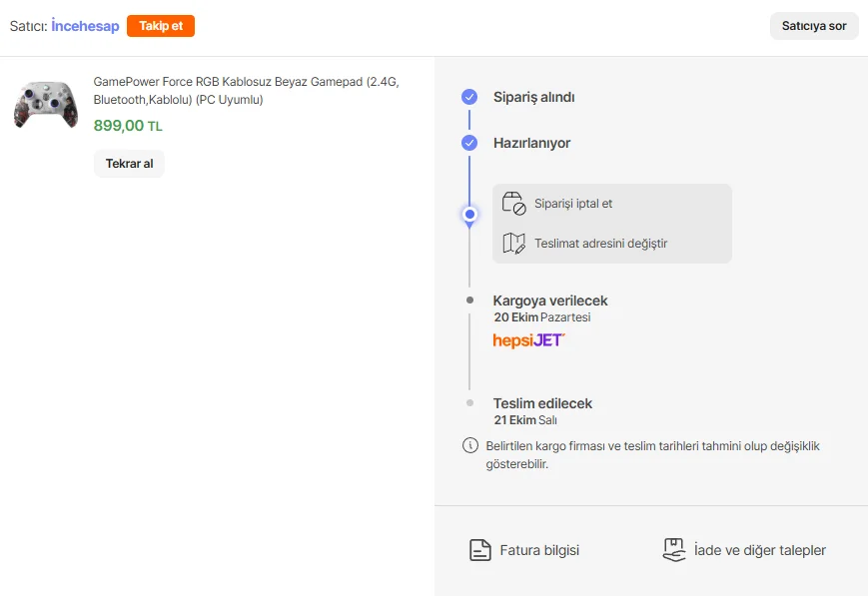Click the cancel order box icon
868x596 pixels.
pyautogui.click(x=513, y=204)
